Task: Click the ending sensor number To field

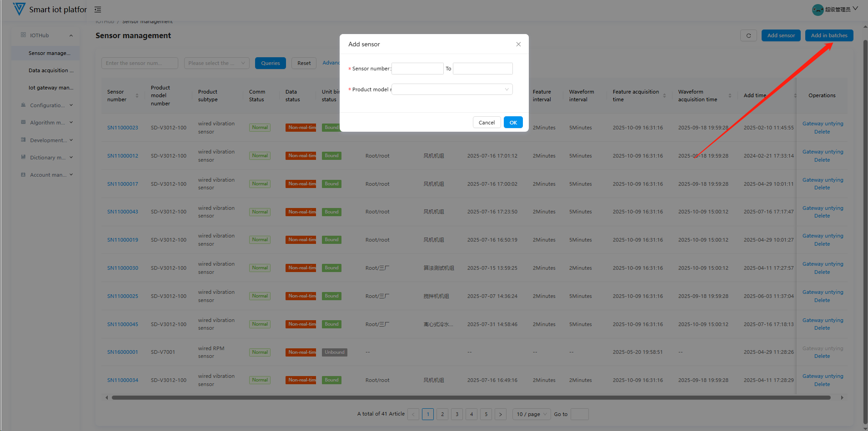Action: [483, 69]
